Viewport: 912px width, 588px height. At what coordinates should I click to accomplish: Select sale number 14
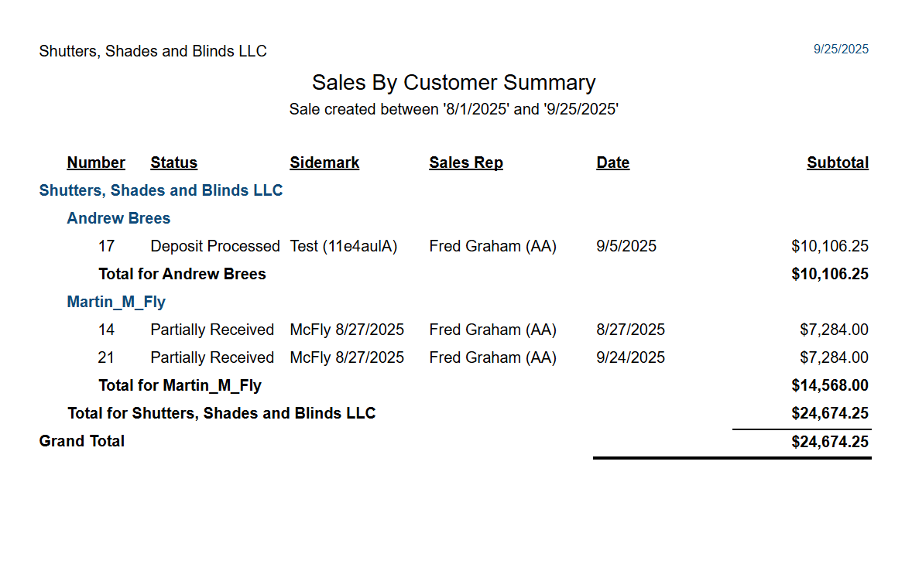coord(106,330)
